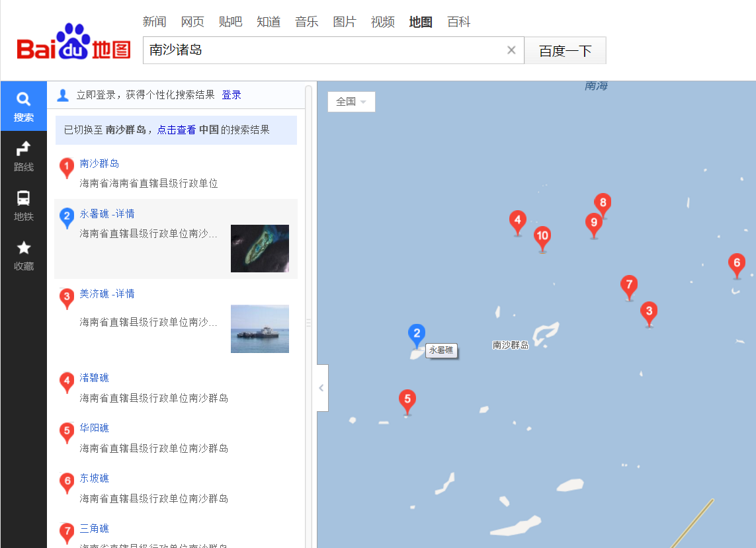The width and height of the screenshot is (756, 548).
Task: Go to the 新闻 news tab
Action: tap(154, 22)
